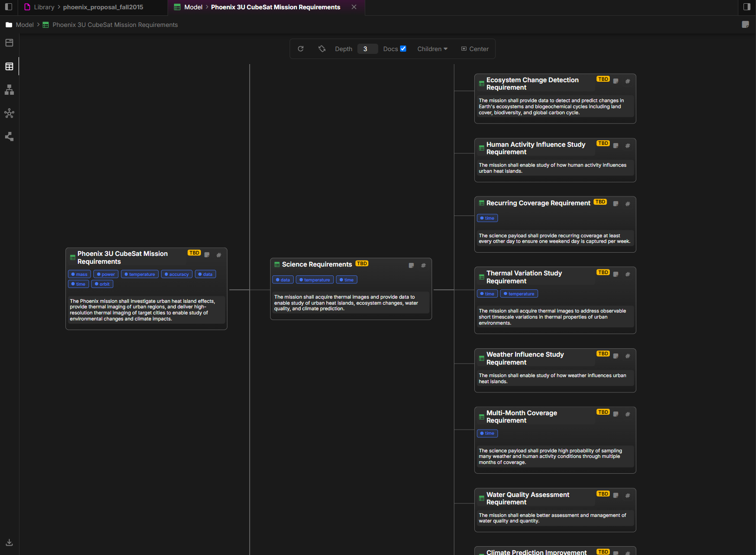Open the network graph view

point(9,113)
